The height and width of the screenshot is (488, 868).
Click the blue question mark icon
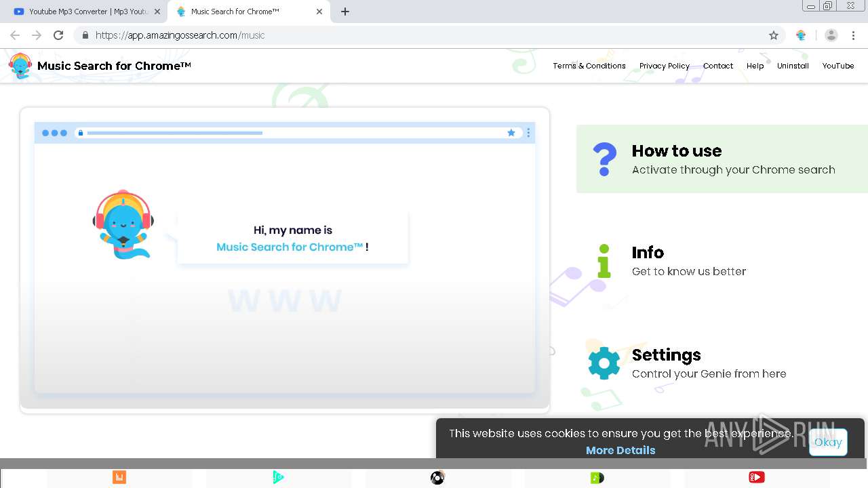(604, 159)
